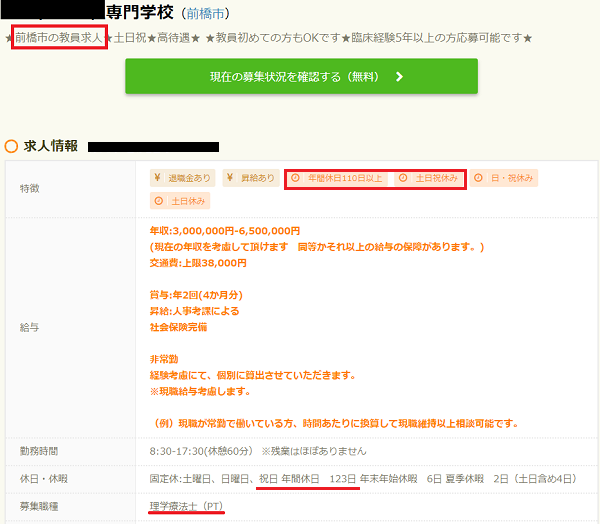Screen dimensions: 600x524
Task: Click the 賞与:年2回(4か月分) text
Action: pos(196,295)
